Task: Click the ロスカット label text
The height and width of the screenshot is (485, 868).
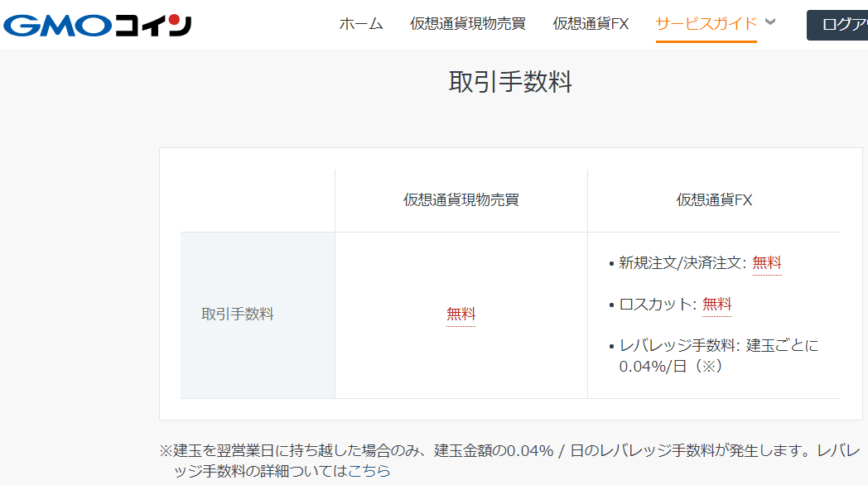Action: (654, 304)
